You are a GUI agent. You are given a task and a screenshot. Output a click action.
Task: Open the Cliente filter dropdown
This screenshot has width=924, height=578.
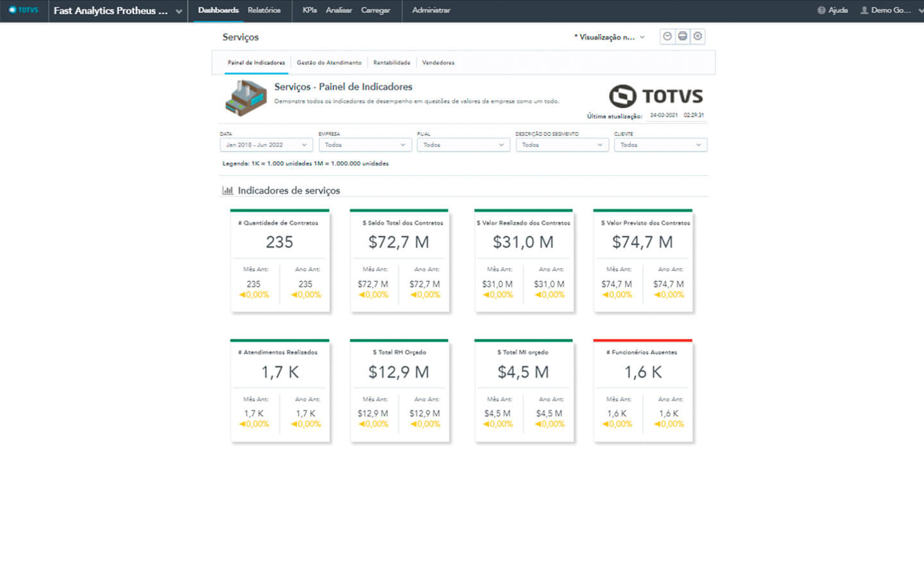[x=660, y=145]
